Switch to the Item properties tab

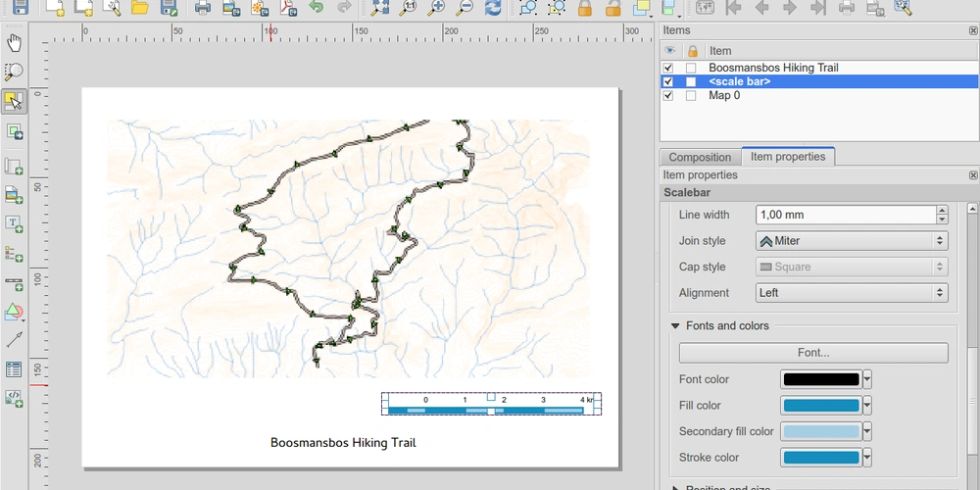788,157
